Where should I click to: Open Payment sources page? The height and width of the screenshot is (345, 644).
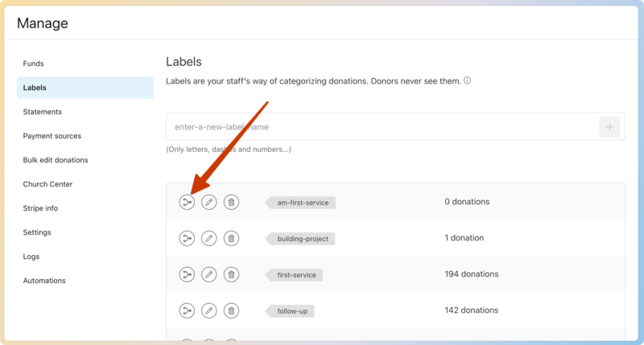pyautogui.click(x=52, y=136)
